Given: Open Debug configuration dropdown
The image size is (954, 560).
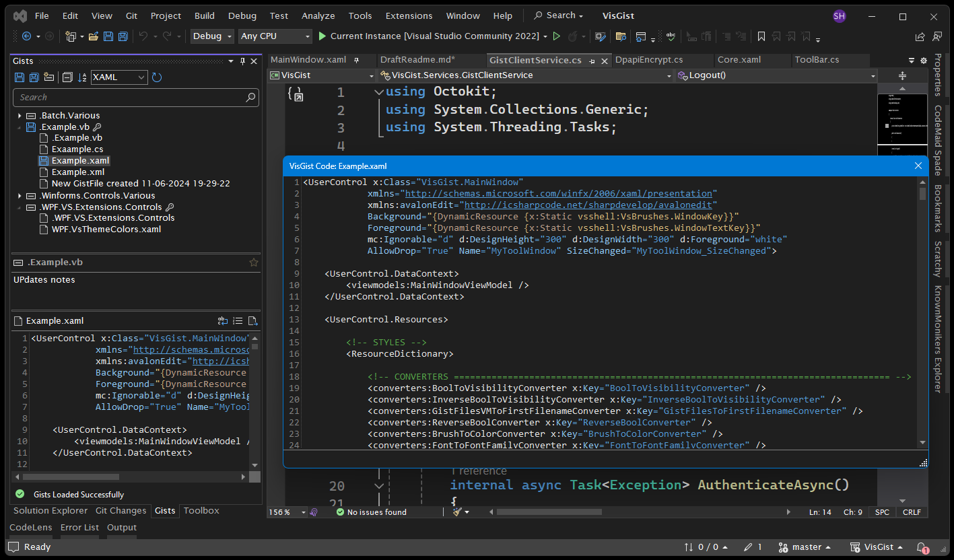Looking at the screenshot, I should coord(212,36).
